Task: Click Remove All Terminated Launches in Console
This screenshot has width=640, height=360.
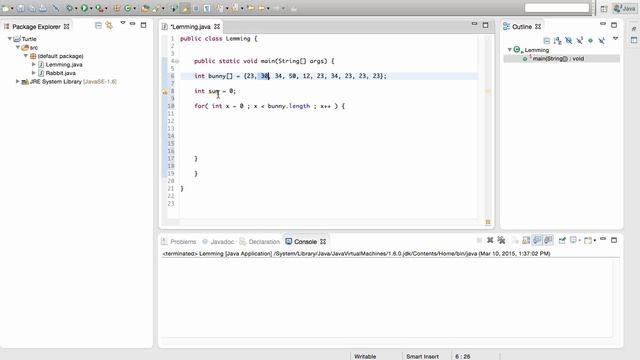Action: point(501,240)
